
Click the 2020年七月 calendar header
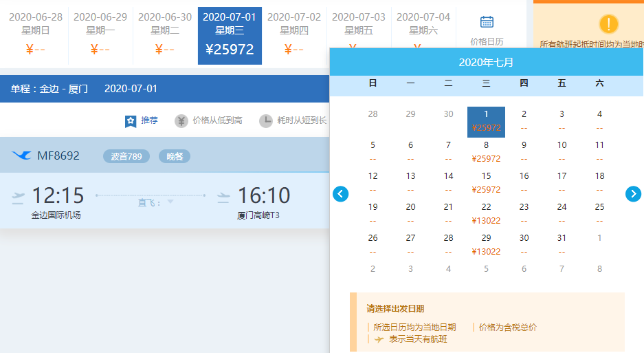(x=487, y=63)
